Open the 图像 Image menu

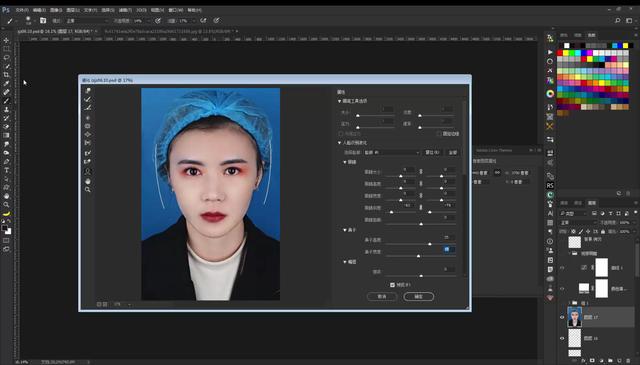pos(56,10)
